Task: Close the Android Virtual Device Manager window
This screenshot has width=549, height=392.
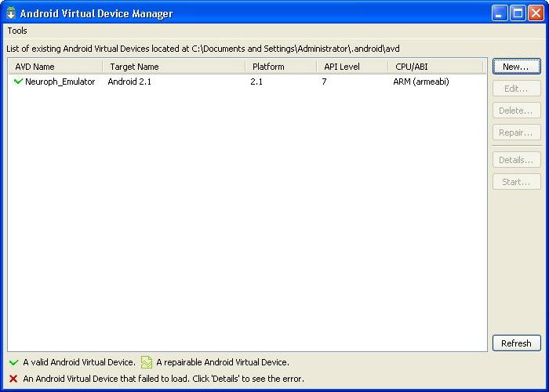Action: click(x=535, y=13)
